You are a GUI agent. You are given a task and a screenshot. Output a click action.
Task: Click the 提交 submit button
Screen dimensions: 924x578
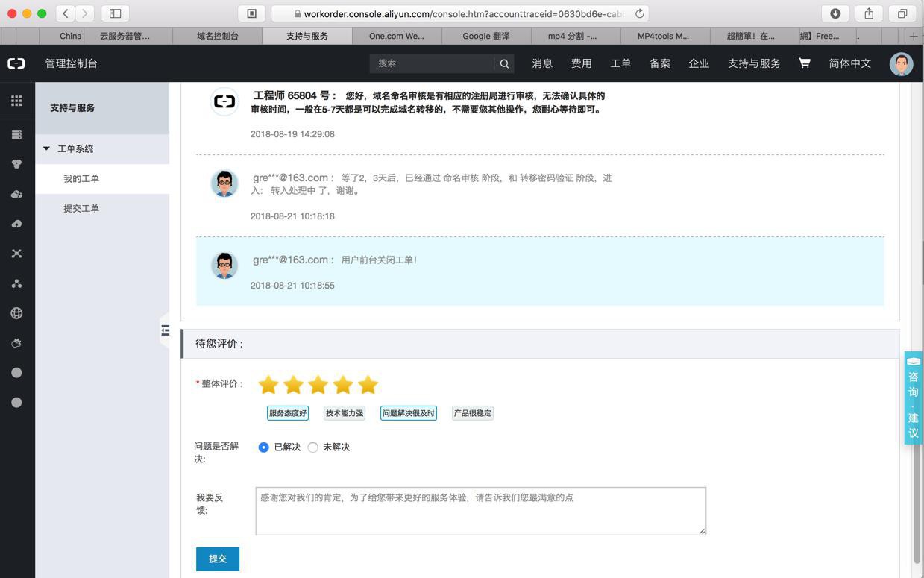point(218,559)
